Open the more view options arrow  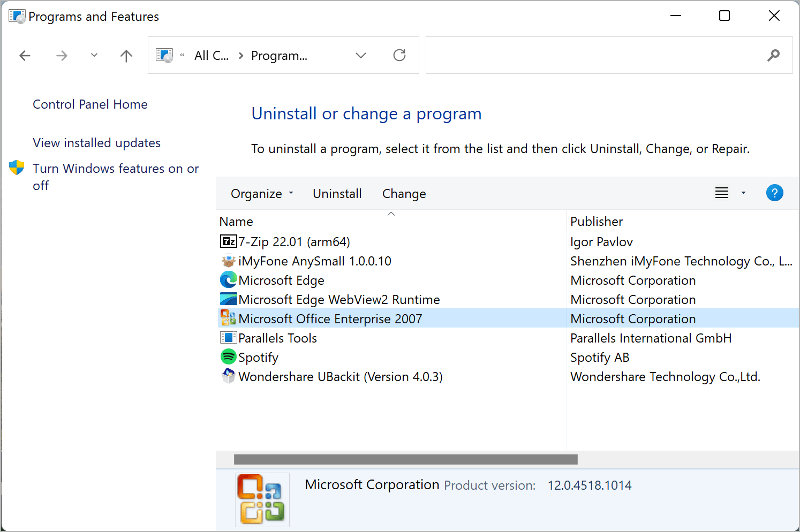click(x=743, y=193)
